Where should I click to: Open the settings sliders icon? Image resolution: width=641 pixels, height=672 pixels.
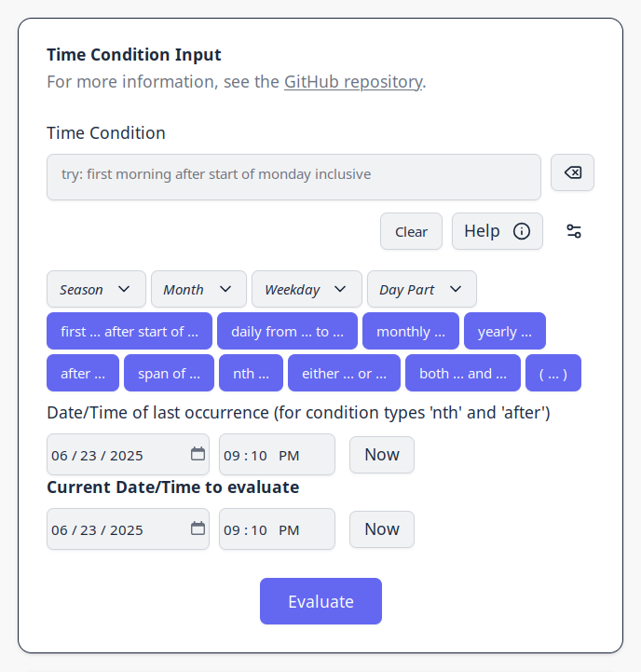click(x=574, y=231)
